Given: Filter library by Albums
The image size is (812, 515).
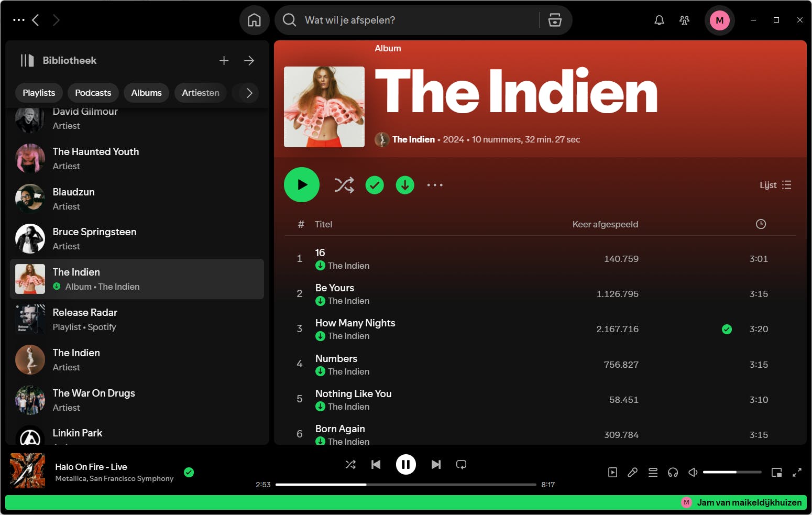Looking at the screenshot, I should 146,93.
